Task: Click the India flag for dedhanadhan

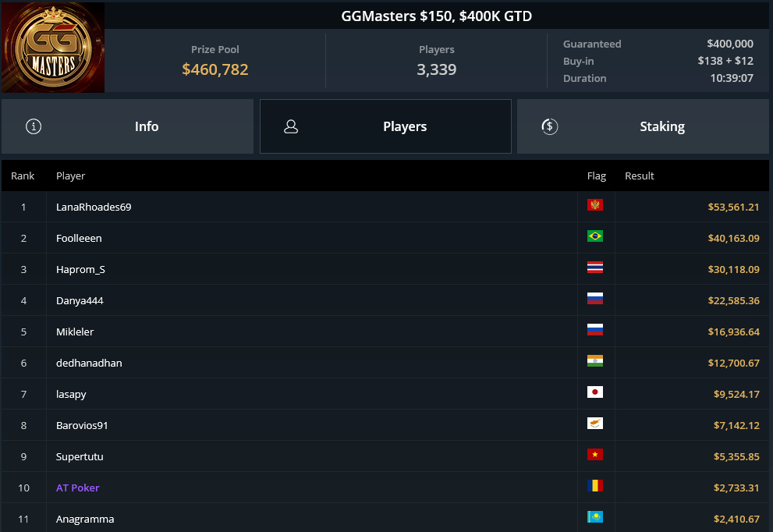Action: [x=595, y=361]
